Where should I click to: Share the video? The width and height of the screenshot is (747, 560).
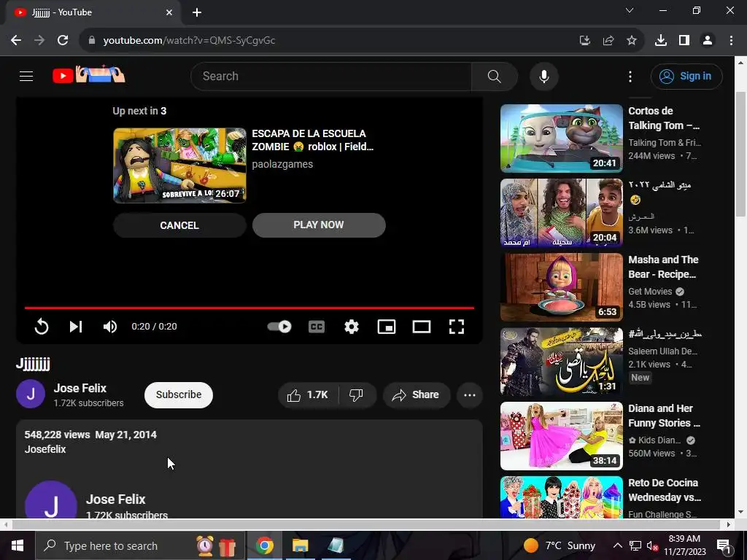(416, 394)
